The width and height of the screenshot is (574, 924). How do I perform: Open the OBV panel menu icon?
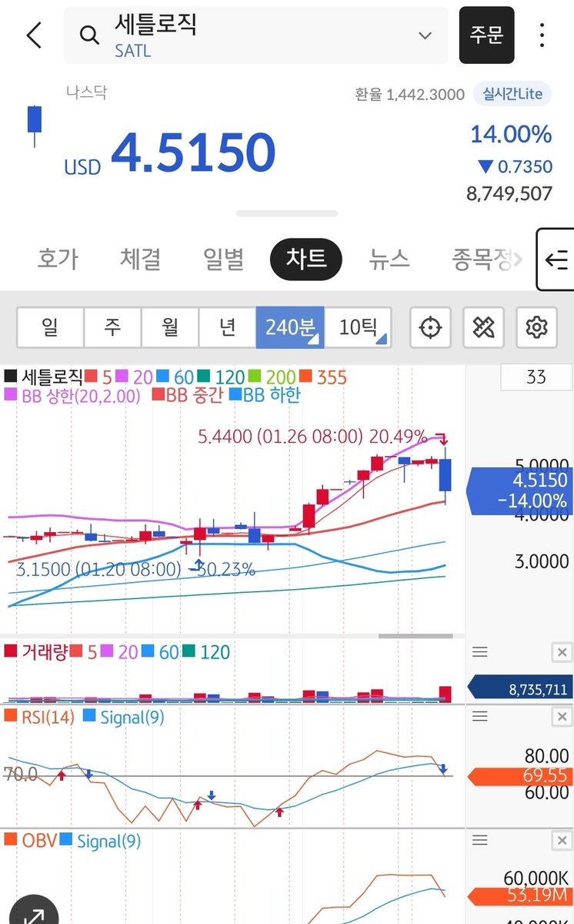coord(480,840)
